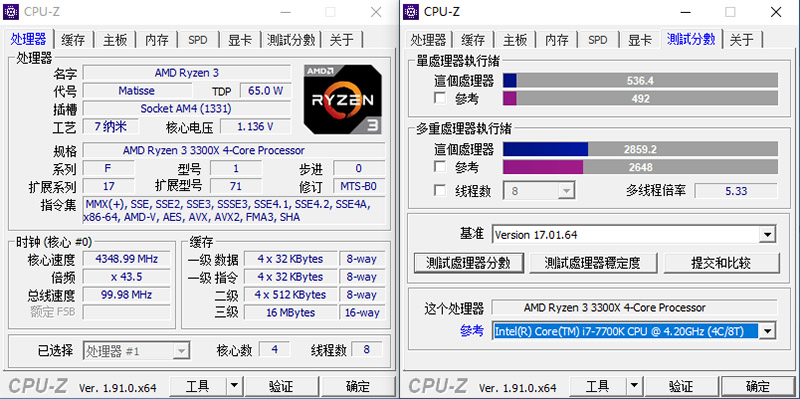
Task: Click the multi-thread score bar showing 2859.2
Action: pyautogui.click(x=640, y=149)
